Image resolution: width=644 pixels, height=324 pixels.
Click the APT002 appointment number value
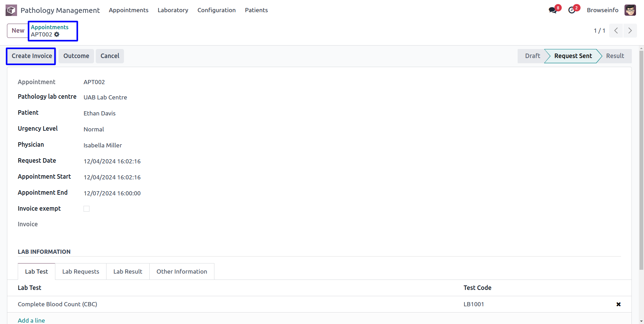[x=94, y=82]
